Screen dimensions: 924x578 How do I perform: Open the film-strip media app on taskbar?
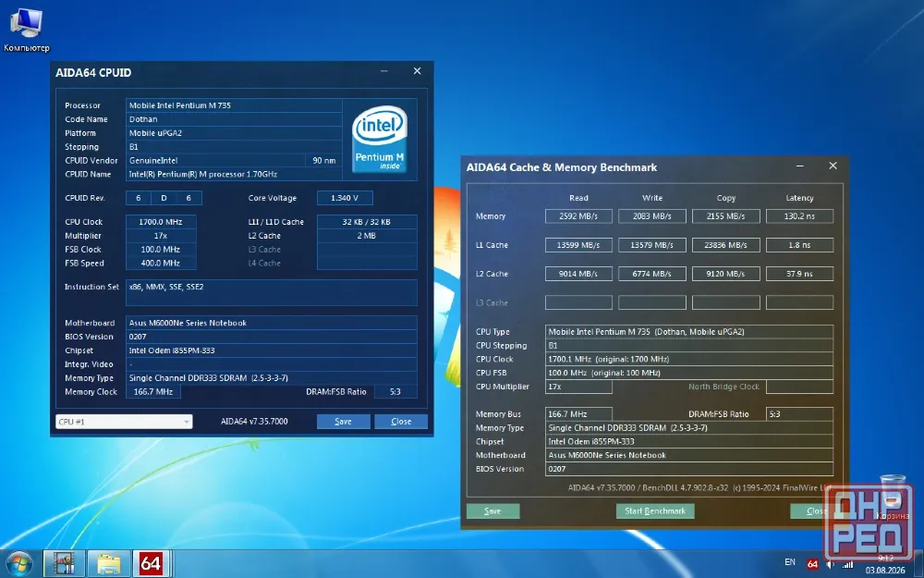point(64,564)
